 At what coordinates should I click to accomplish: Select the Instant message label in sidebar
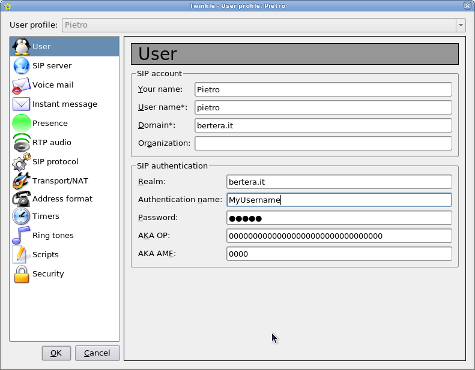click(x=65, y=104)
